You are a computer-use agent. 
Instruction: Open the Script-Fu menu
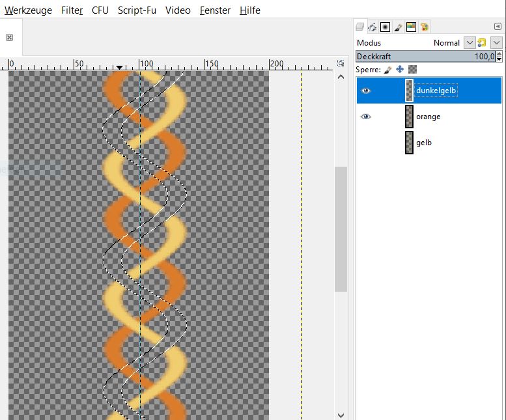(x=137, y=10)
